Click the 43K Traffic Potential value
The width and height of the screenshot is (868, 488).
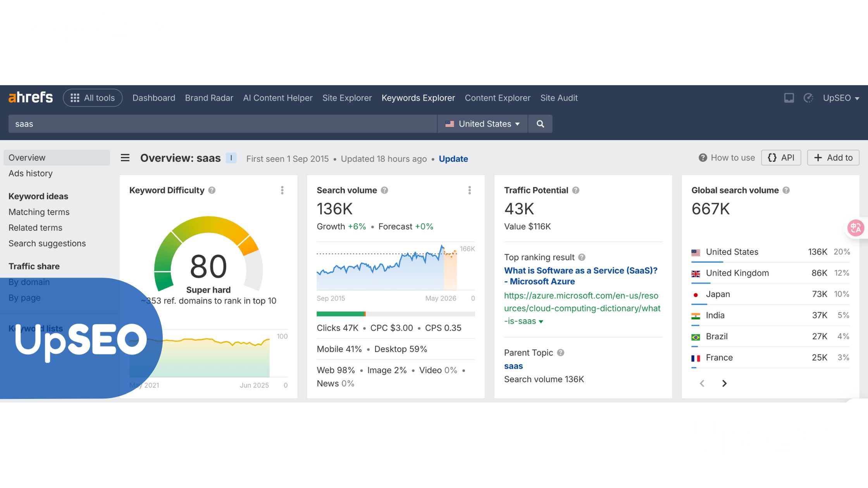coord(519,209)
